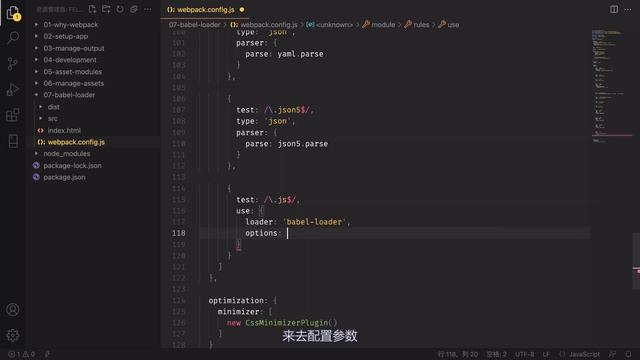Change the line and column position in status bar

click(x=458, y=354)
